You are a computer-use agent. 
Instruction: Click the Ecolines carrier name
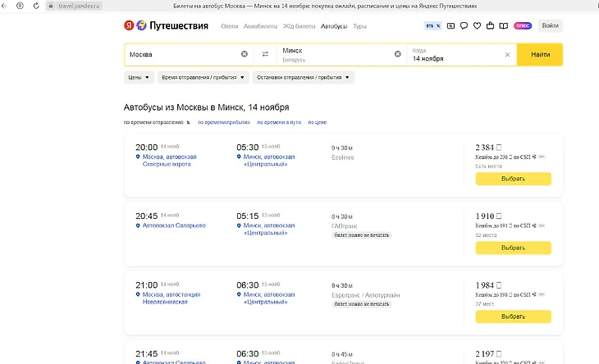click(343, 157)
